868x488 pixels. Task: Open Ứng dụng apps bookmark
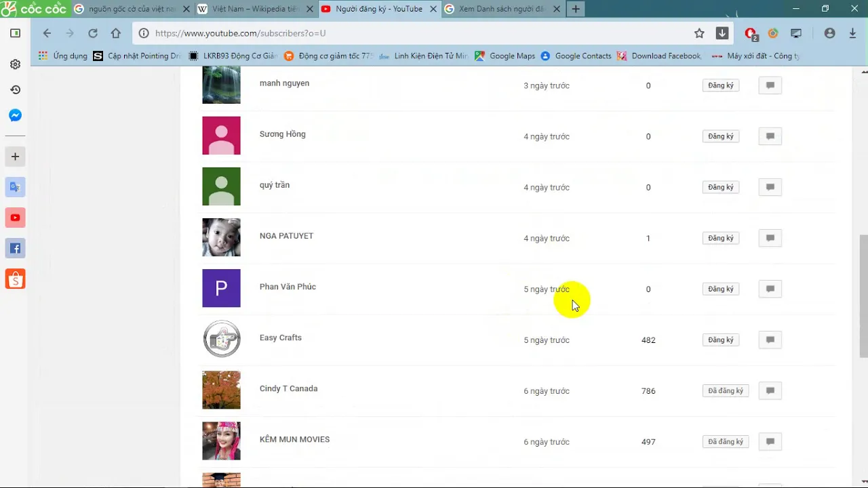[63, 56]
